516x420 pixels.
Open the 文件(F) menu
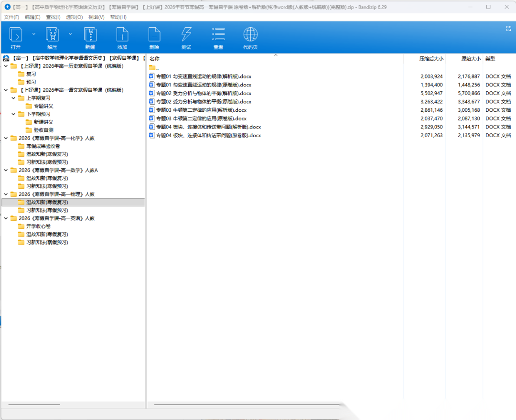click(x=11, y=17)
